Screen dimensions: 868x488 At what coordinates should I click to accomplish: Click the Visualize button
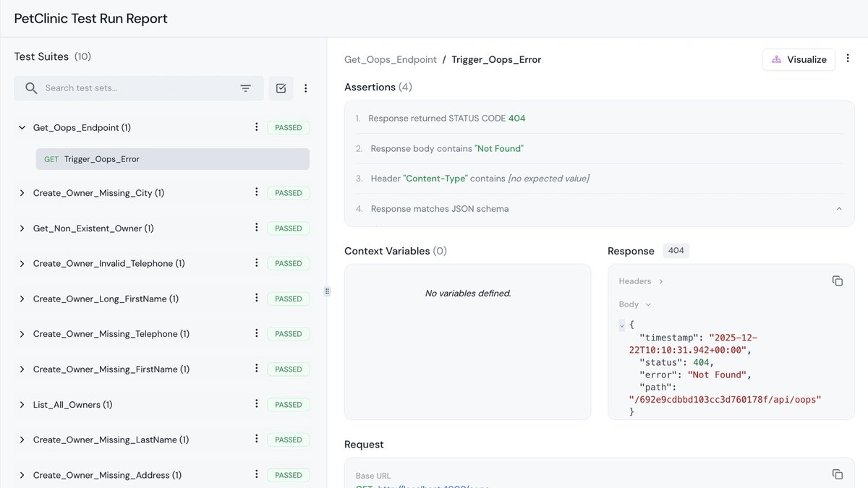[799, 59]
